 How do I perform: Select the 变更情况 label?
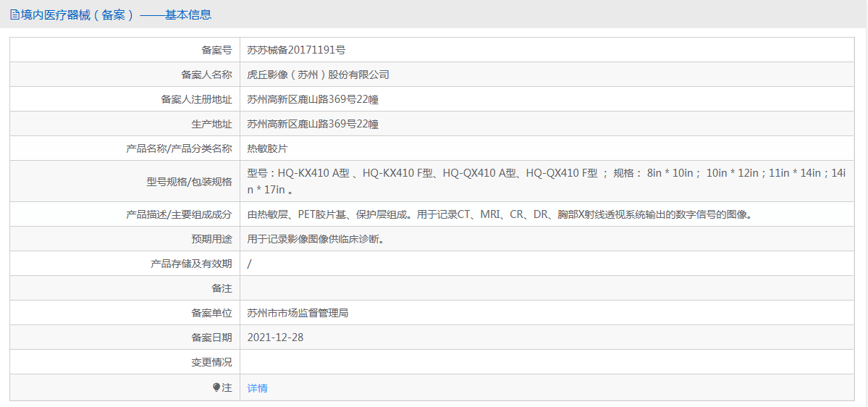pos(212,362)
